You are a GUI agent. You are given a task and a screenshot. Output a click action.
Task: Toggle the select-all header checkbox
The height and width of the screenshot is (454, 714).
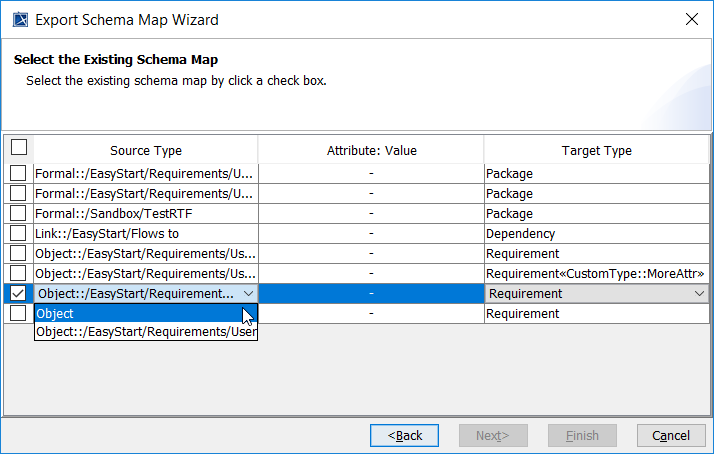[18, 148]
